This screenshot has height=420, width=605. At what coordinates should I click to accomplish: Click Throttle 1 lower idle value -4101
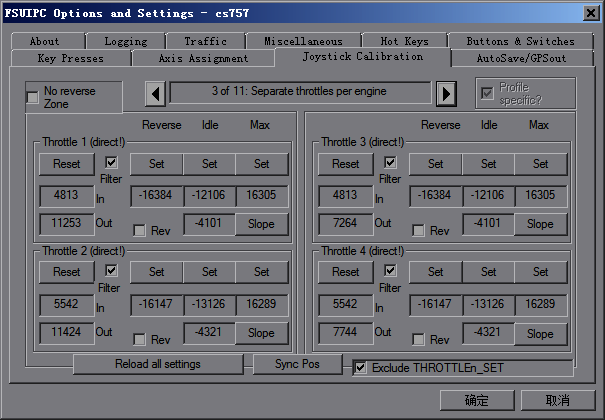[x=209, y=224]
